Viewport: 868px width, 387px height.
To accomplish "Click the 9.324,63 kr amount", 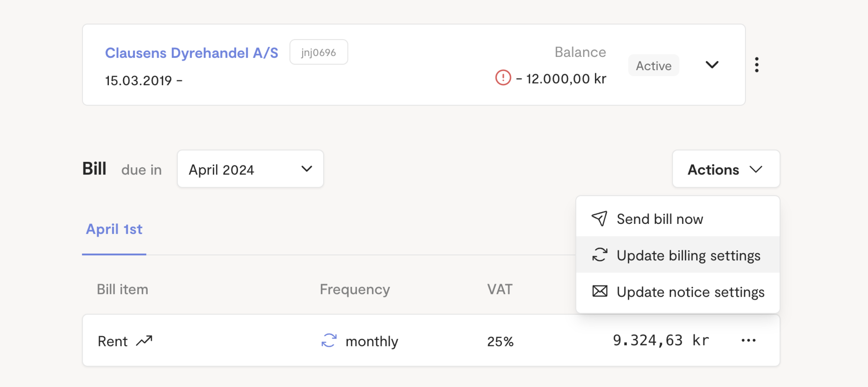I will (661, 340).
